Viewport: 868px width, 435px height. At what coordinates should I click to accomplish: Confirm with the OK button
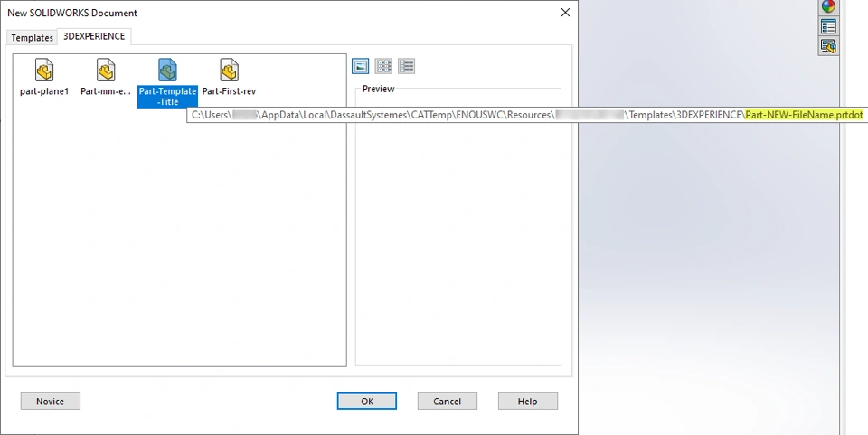point(367,402)
